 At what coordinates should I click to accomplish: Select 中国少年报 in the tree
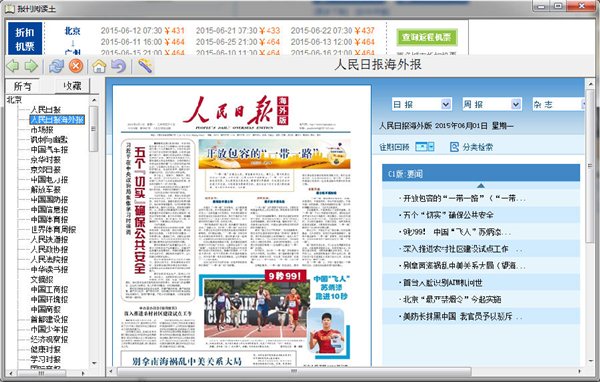(x=49, y=329)
